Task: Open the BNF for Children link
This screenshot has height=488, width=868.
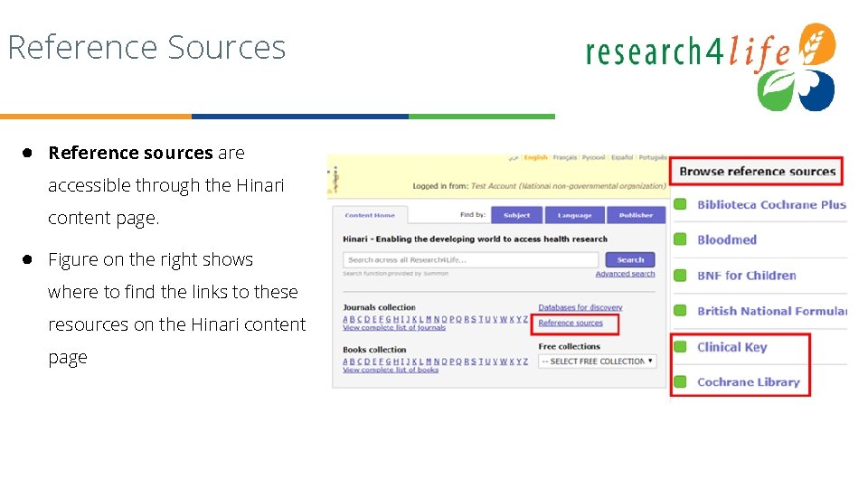Action: [x=747, y=275]
